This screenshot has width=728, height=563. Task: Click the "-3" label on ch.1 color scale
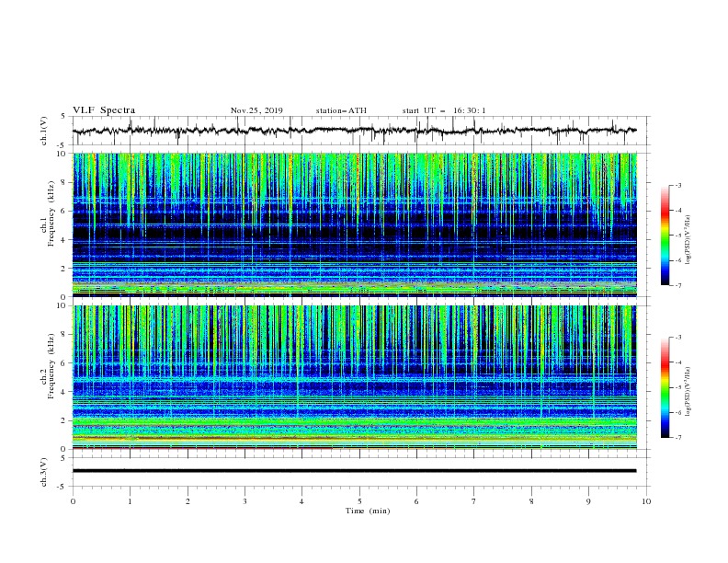coord(677,185)
